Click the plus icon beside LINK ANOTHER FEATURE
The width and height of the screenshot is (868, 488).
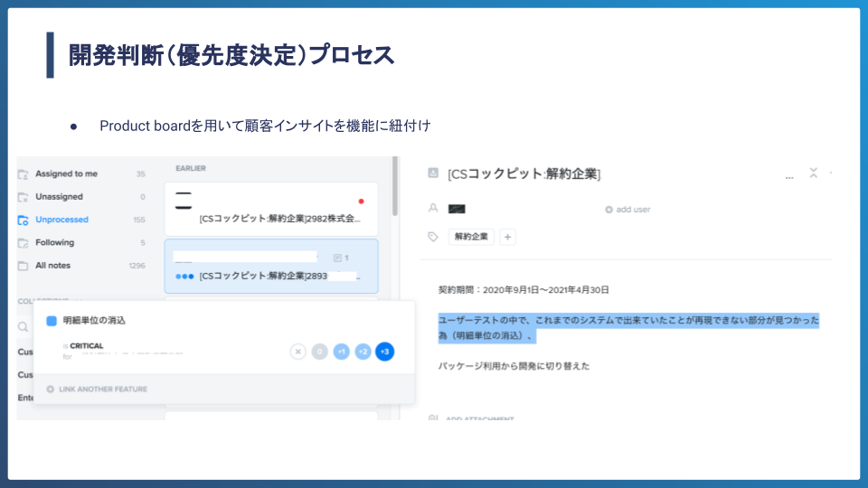(x=50, y=389)
